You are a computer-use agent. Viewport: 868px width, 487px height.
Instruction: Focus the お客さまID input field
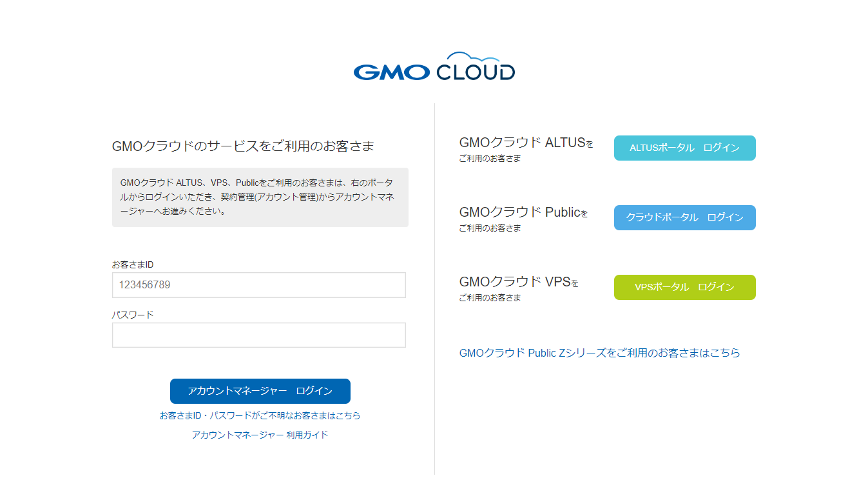pyautogui.click(x=259, y=284)
